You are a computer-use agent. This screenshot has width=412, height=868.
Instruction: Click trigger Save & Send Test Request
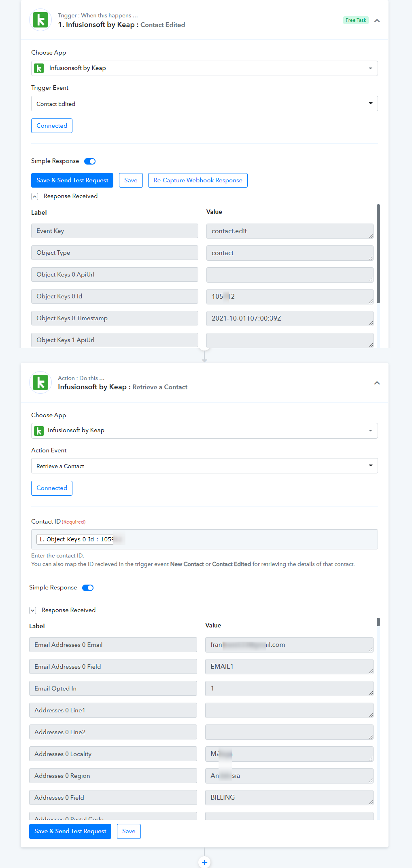click(x=72, y=180)
